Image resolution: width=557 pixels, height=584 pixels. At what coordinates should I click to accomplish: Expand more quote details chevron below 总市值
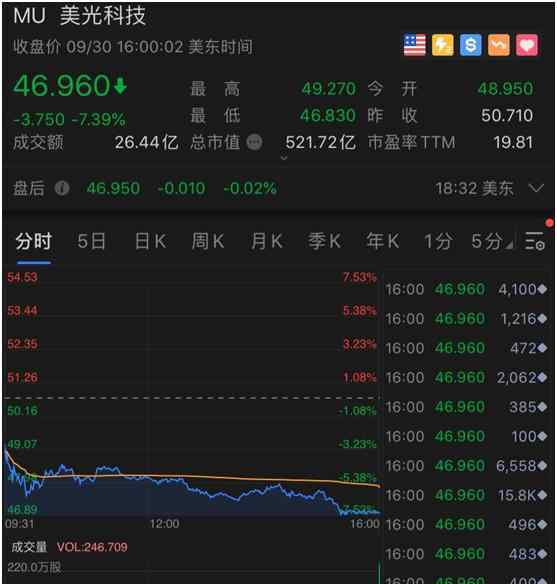tap(284, 158)
